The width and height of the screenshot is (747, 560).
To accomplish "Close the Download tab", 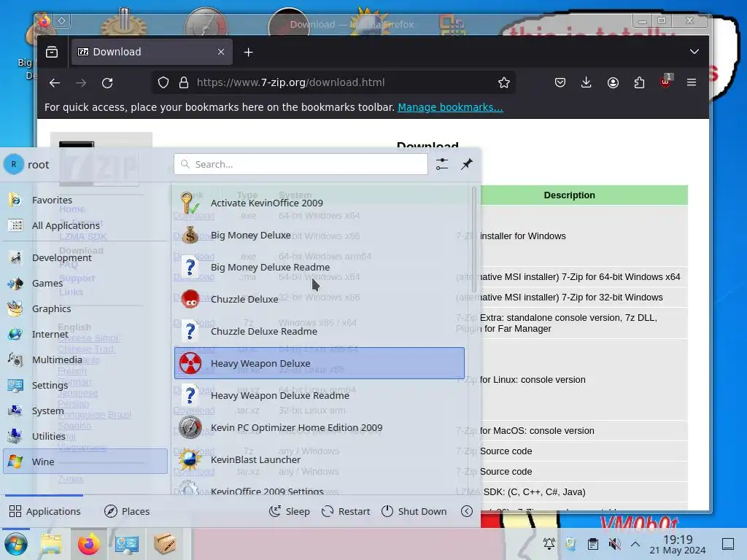I will click(x=221, y=52).
